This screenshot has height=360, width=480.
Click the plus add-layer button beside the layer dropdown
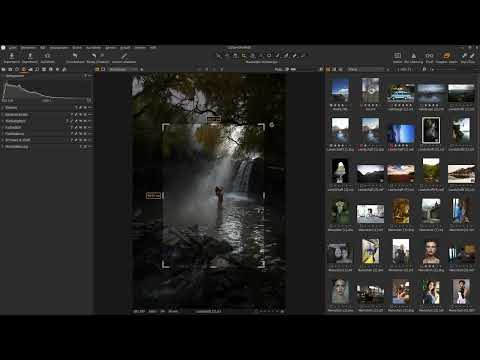(x=142, y=69)
